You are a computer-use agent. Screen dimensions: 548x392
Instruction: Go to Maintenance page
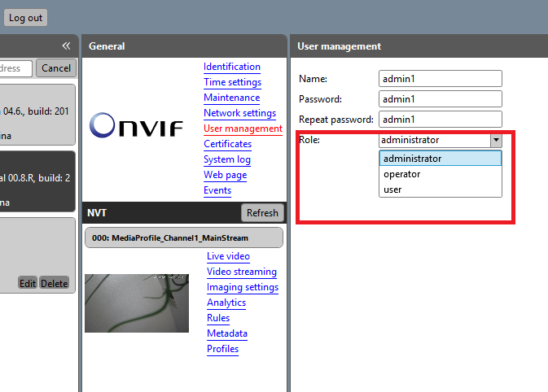[x=232, y=98]
